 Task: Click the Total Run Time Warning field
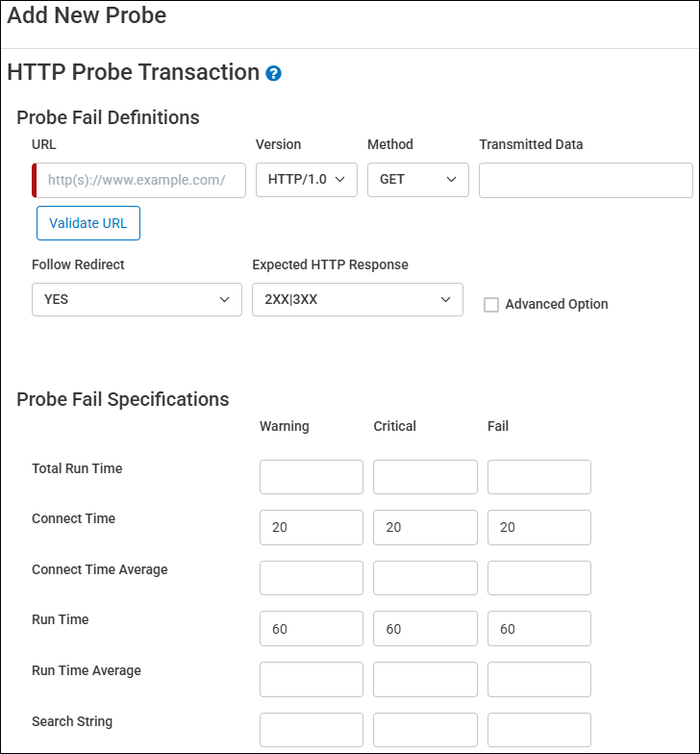pos(312,477)
